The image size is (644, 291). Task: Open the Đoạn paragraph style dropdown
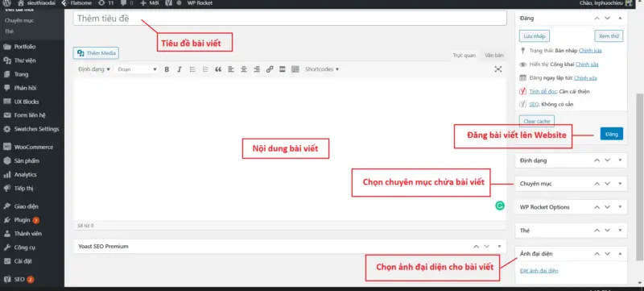pyautogui.click(x=137, y=69)
